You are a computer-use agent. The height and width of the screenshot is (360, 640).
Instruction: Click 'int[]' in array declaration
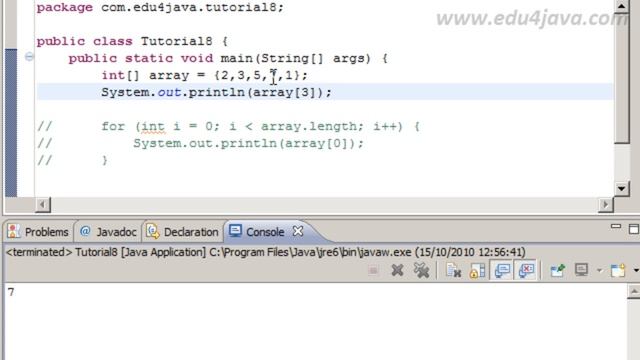[x=120, y=76]
